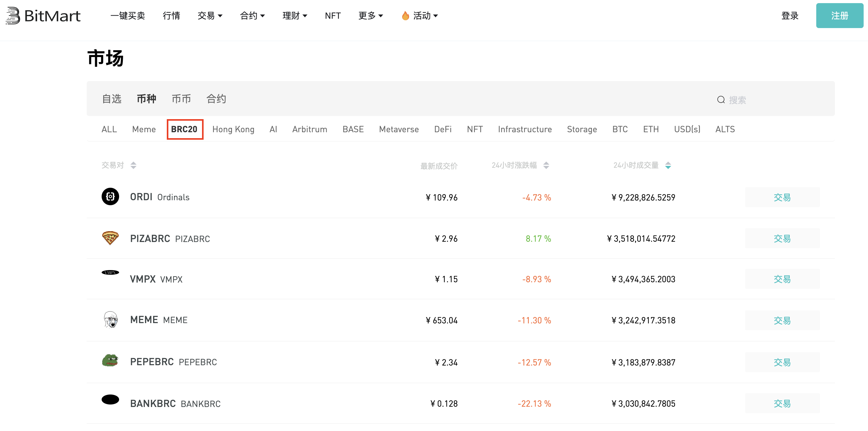Screen dimensions: 868x431
Task: Select the AI category filter
Action: tap(273, 129)
